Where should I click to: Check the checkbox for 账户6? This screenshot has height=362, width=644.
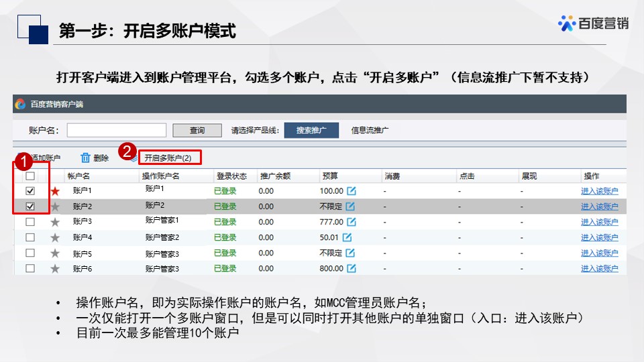pos(30,268)
